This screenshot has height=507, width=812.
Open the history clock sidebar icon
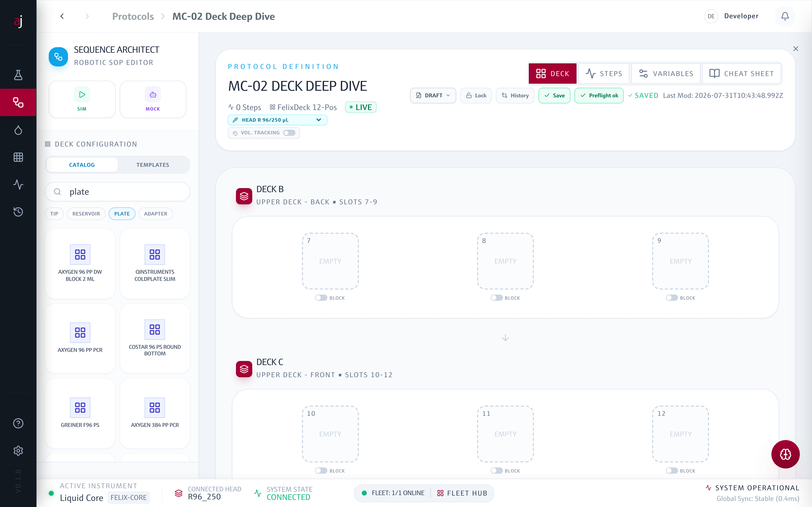click(x=18, y=212)
